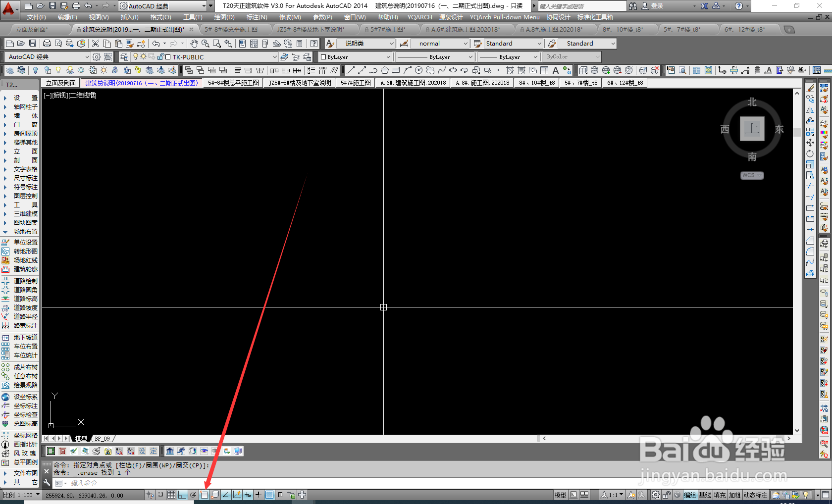This screenshot has height=504, width=832.
Task: Toggle Polar Tracking in status bar
Action: click(x=193, y=495)
